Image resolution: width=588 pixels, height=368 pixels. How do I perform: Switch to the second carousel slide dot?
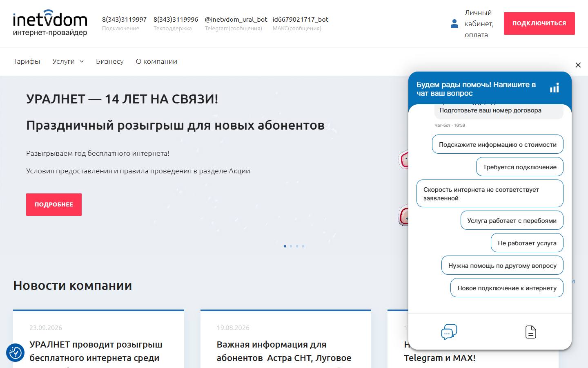click(291, 246)
